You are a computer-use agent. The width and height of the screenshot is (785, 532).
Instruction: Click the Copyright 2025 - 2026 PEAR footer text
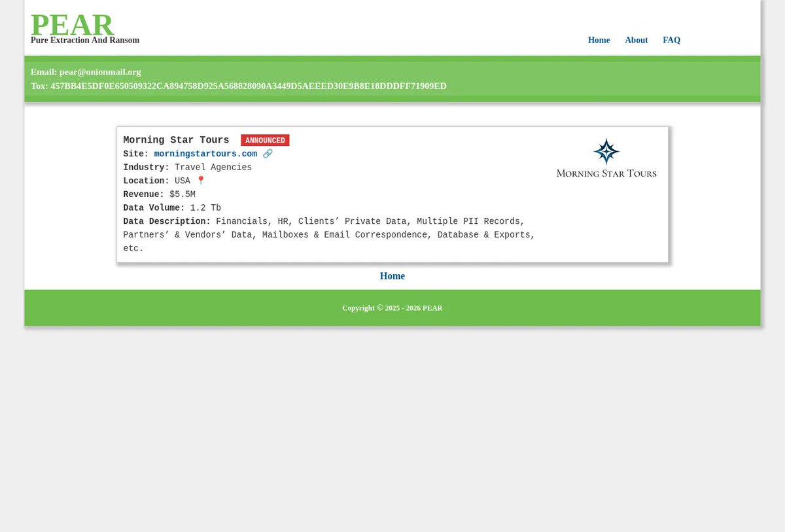(x=392, y=308)
